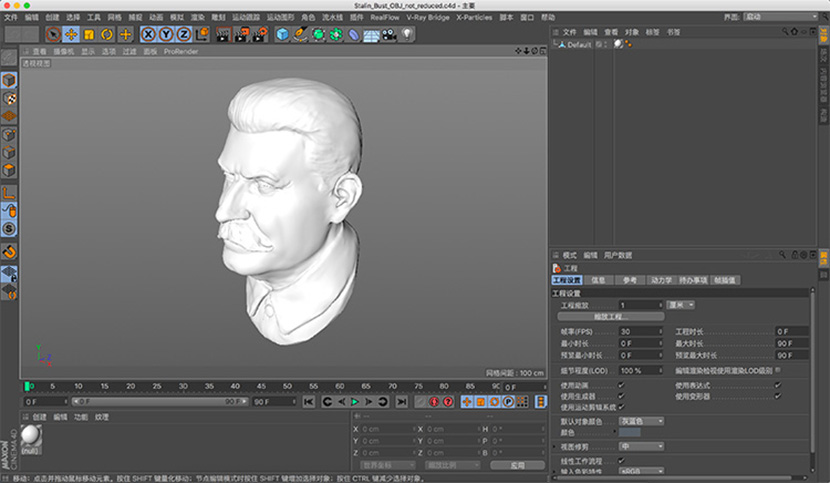Image resolution: width=830 pixels, height=483 pixels.
Task: Activate the Scale tool in top toolbar
Action: [x=89, y=34]
